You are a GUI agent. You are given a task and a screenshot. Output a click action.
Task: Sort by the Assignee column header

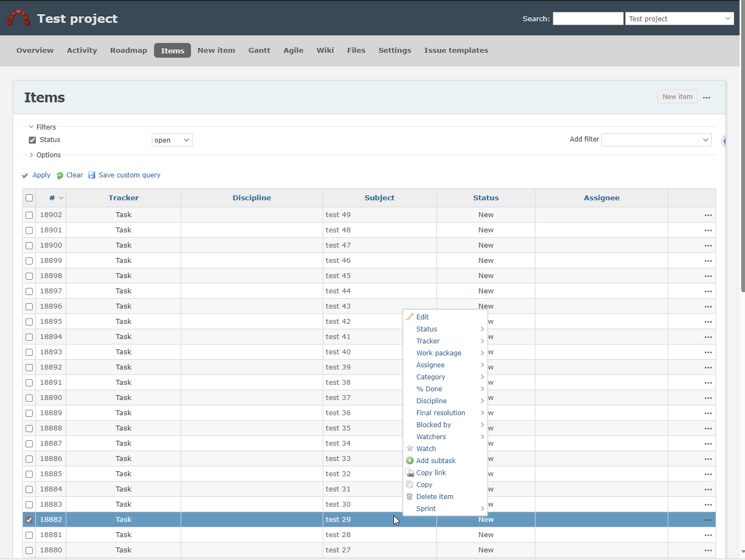click(601, 198)
